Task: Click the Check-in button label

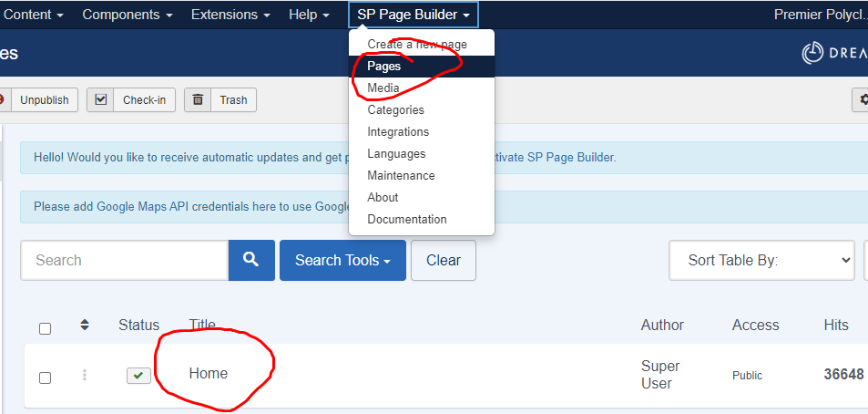Action: pos(145,100)
